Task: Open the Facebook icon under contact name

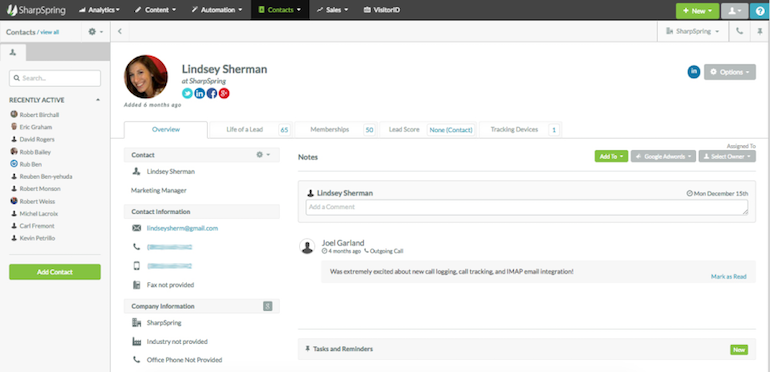Action: click(212, 93)
